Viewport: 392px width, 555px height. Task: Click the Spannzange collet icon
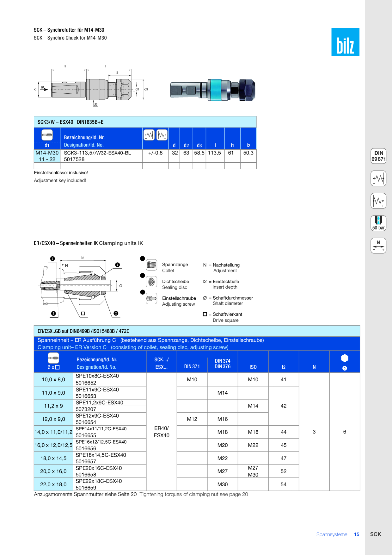[x=151, y=265]
